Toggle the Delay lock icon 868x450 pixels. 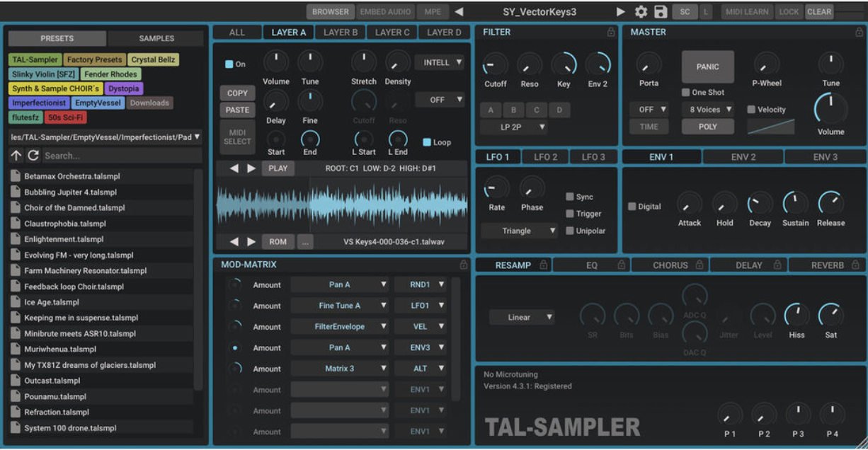[777, 265]
